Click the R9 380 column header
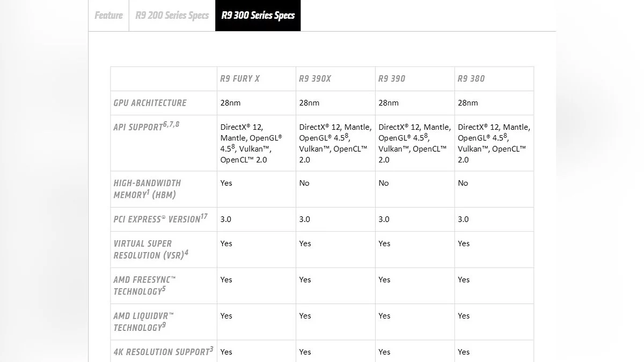 pos(471,79)
